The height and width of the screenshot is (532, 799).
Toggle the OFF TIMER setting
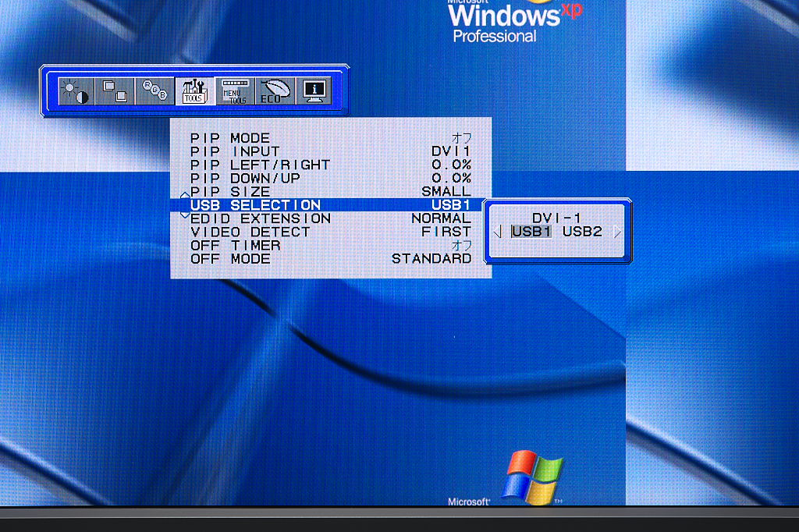[x=331, y=245]
